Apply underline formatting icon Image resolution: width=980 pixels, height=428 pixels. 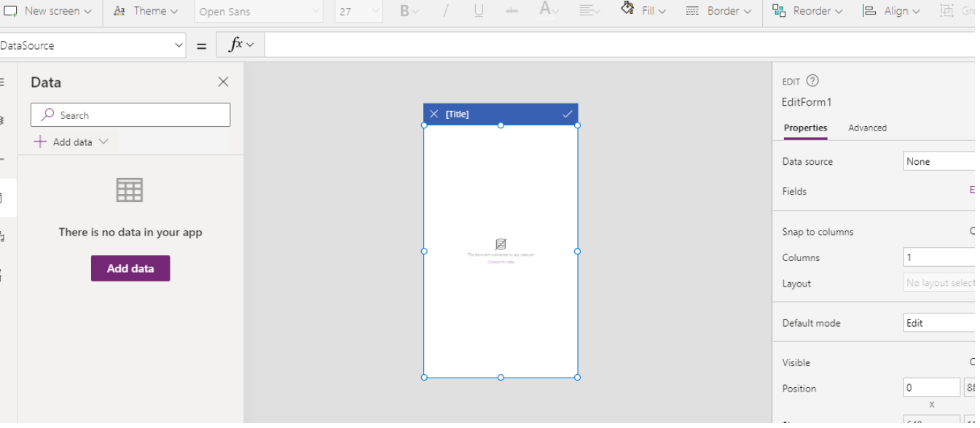(479, 11)
